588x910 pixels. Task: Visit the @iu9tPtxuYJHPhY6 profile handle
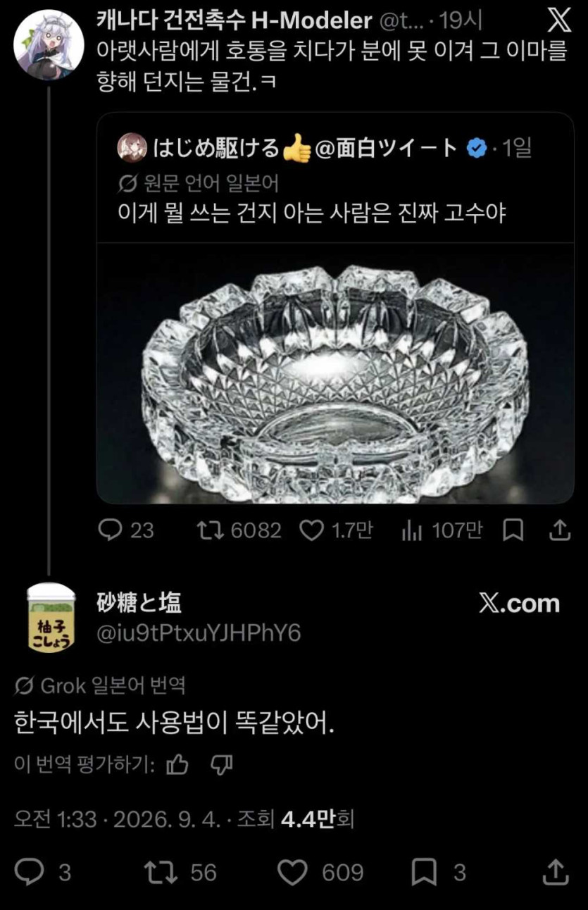click(x=199, y=633)
